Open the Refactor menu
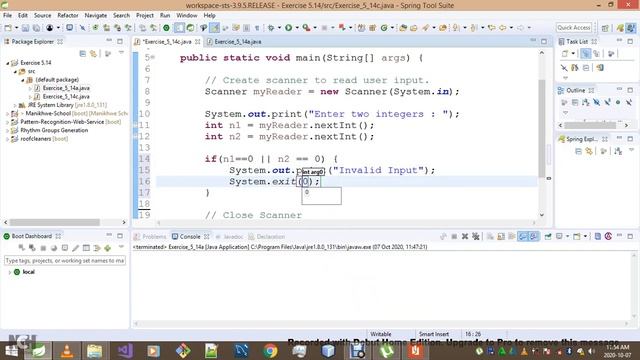Image resolution: width=640 pixels, height=360 pixels. pyautogui.click(x=68, y=16)
